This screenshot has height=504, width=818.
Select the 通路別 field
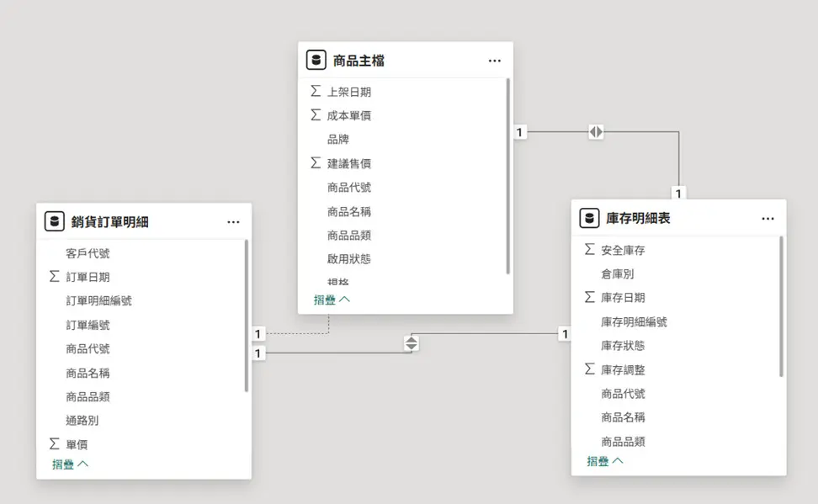[x=82, y=421]
